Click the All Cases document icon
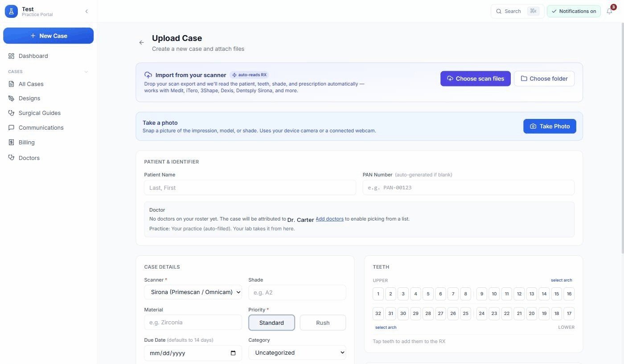Image resolution: width=624 pixels, height=364 pixels. coord(11,84)
